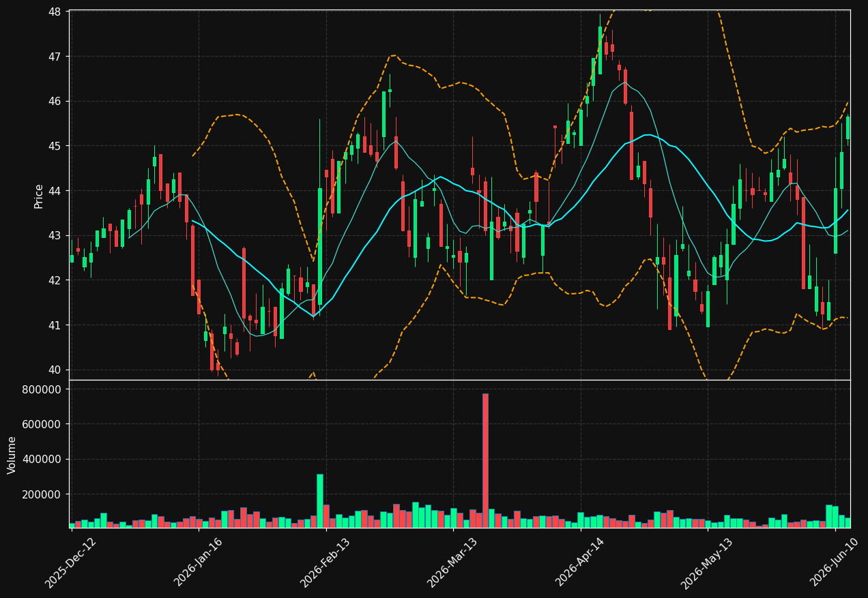Click the 46 price tick label
868x598 pixels.
pyautogui.click(x=55, y=101)
